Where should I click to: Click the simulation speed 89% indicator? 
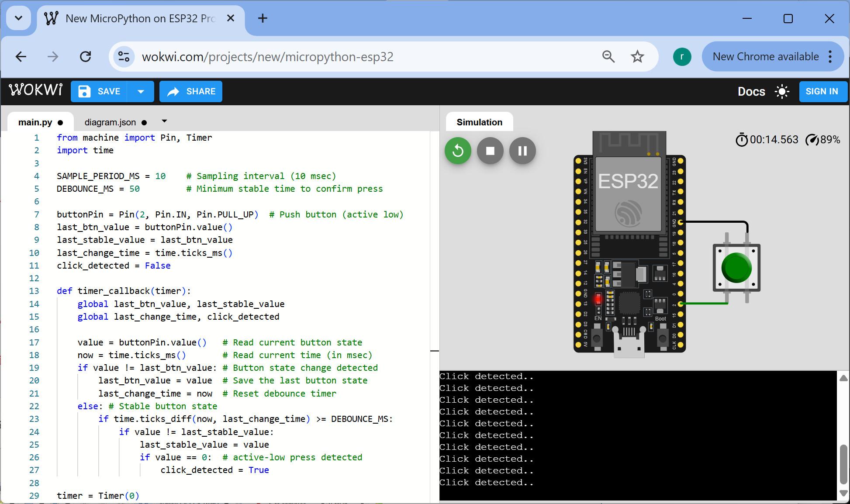tap(822, 140)
